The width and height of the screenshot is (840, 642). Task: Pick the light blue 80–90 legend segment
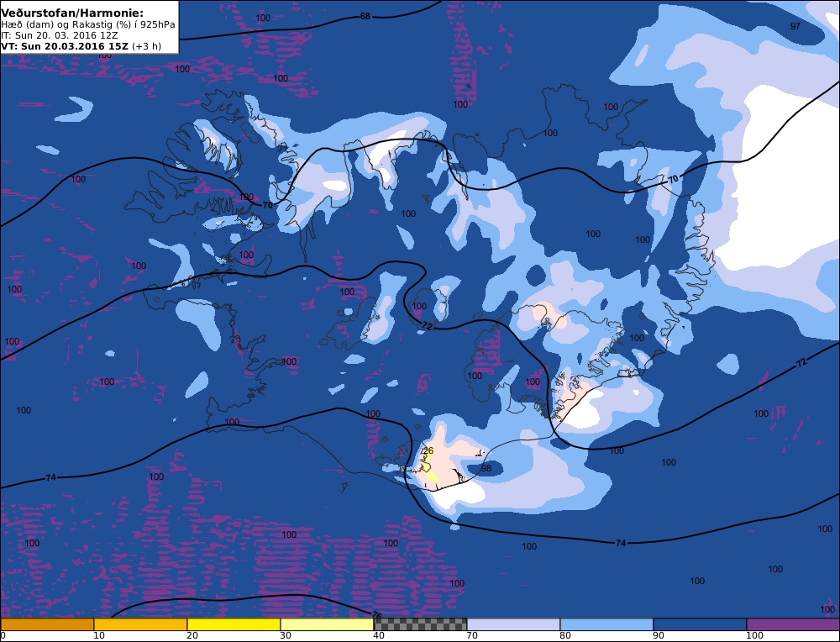(x=606, y=624)
